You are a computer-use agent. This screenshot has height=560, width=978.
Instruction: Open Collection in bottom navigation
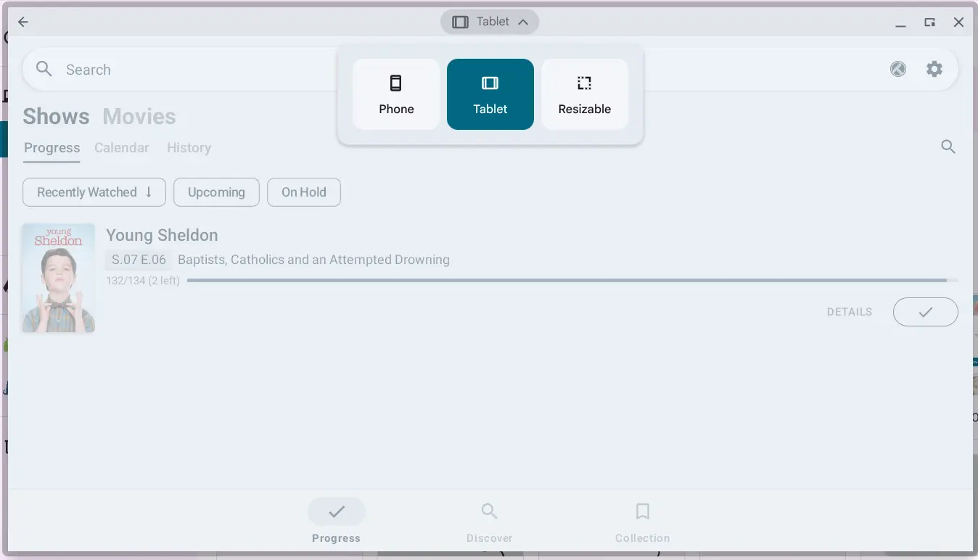tap(643, 522)
